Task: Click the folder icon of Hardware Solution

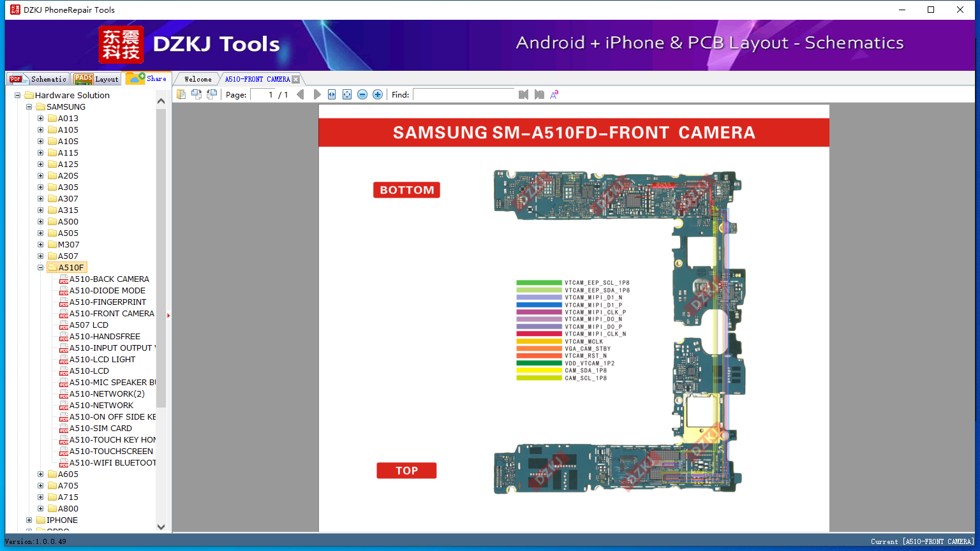Action: click(29, 95)
